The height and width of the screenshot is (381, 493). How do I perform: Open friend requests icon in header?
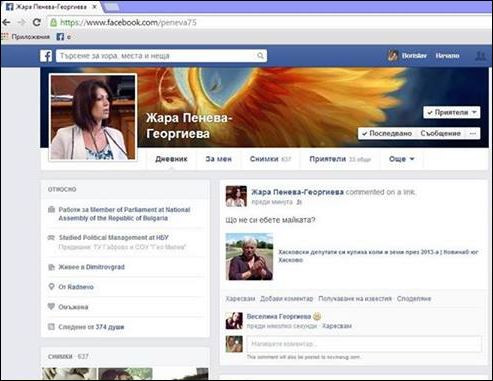(481, 56)
